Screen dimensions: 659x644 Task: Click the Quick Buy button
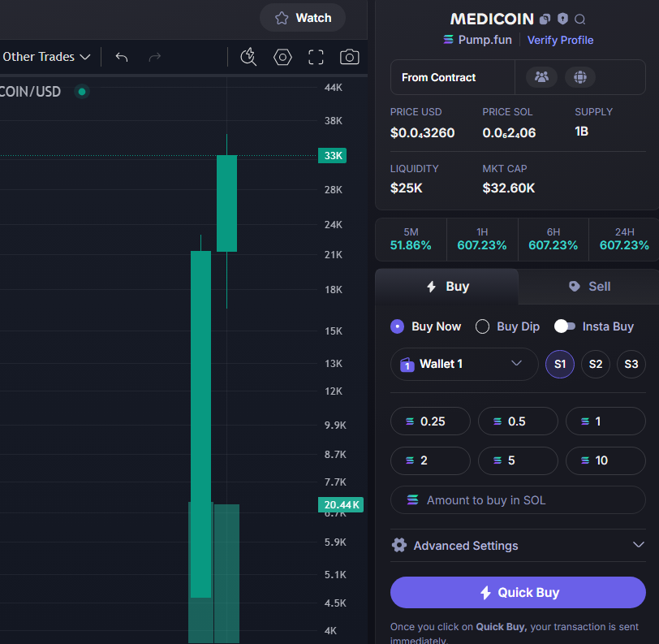coord(518,592)
